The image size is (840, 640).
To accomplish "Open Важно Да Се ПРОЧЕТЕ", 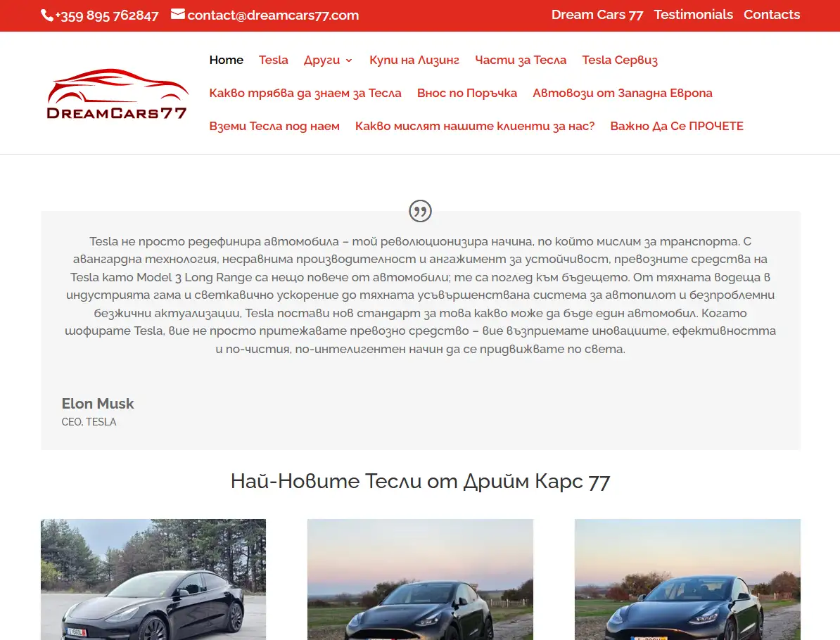I will 677,126.
